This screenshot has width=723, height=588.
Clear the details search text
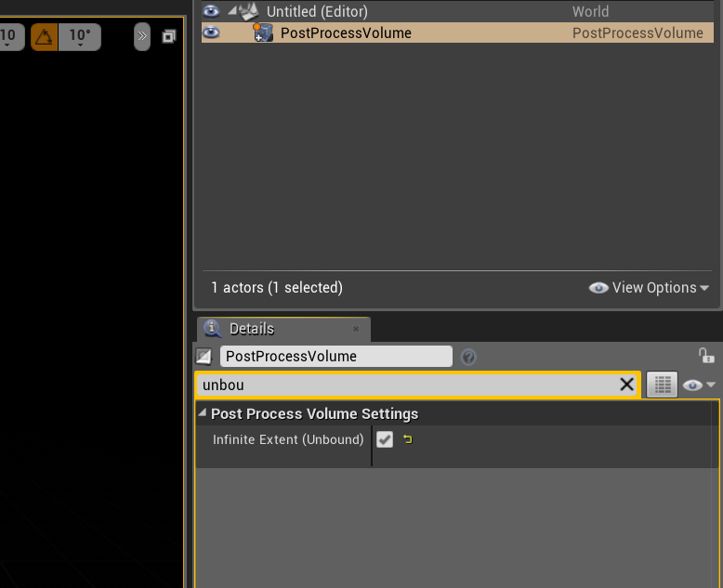tap(626, 385)
